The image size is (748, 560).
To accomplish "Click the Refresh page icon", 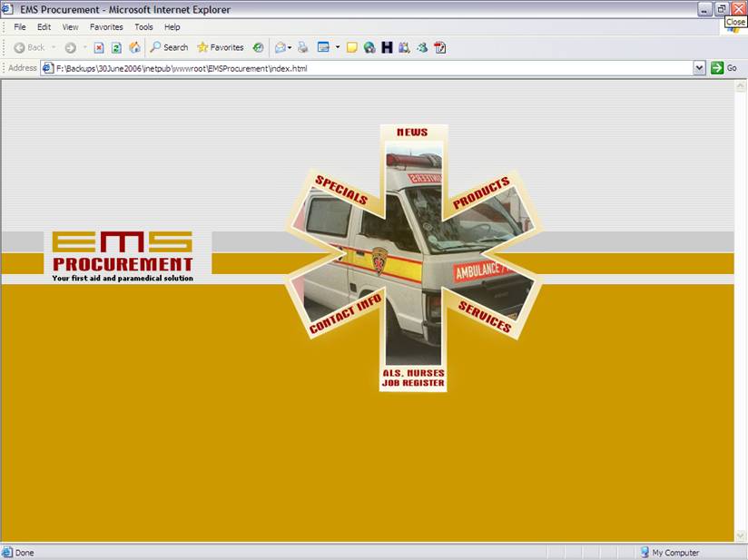I will [116, 48].
